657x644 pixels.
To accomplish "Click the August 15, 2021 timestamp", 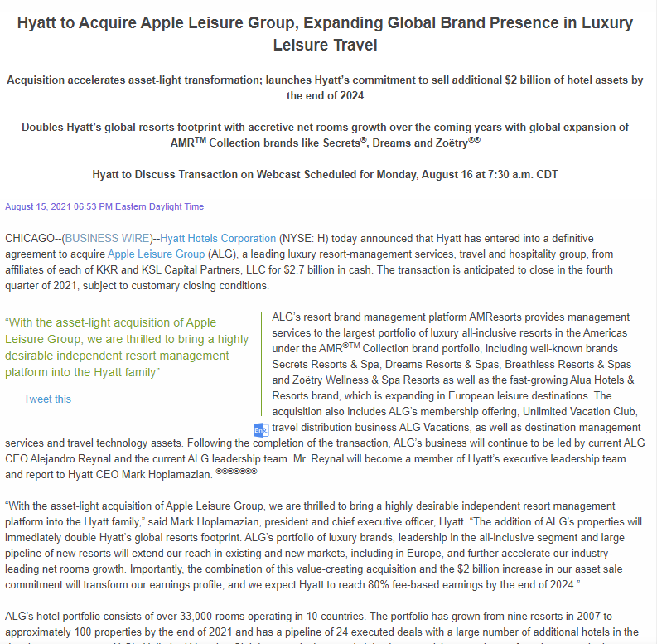I will pyautogui.click(x=104, y=206).
